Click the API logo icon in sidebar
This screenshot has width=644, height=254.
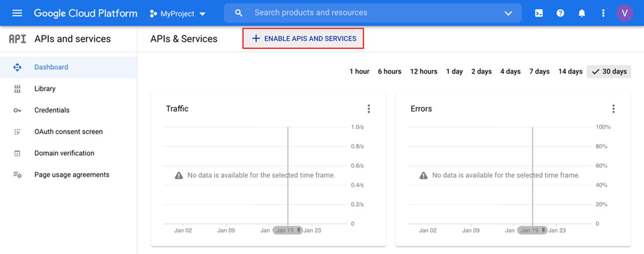pos(18,39)
